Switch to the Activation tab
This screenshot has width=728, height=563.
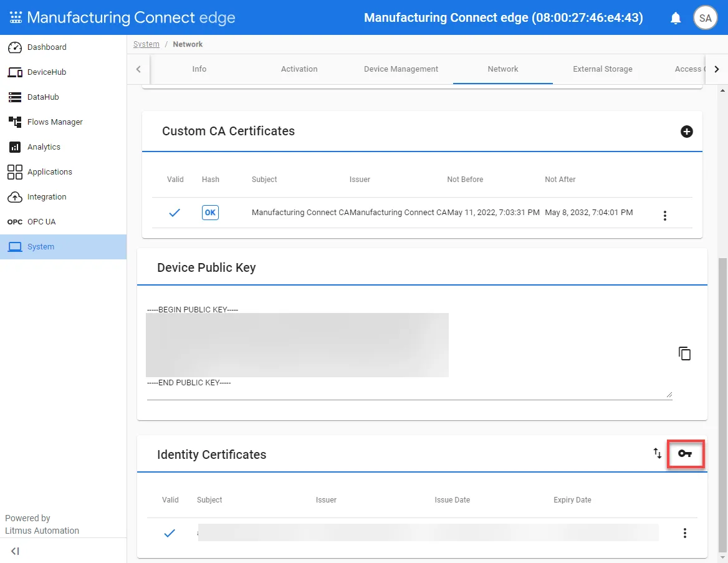click(299, 69)
